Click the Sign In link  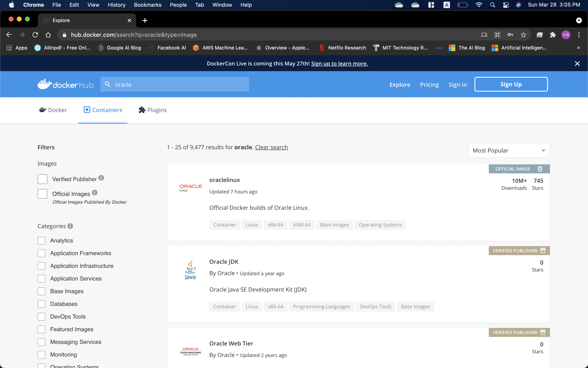(x=458, y=84)
